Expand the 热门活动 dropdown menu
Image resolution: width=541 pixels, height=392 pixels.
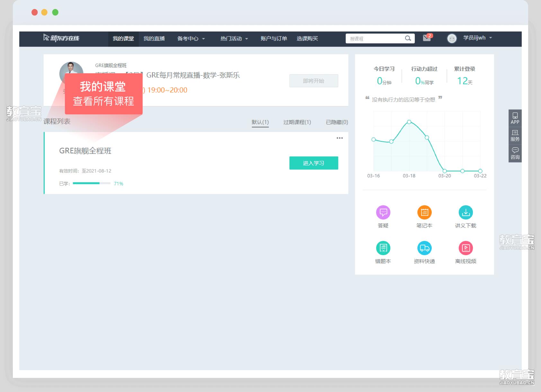(x=234, y=39)
